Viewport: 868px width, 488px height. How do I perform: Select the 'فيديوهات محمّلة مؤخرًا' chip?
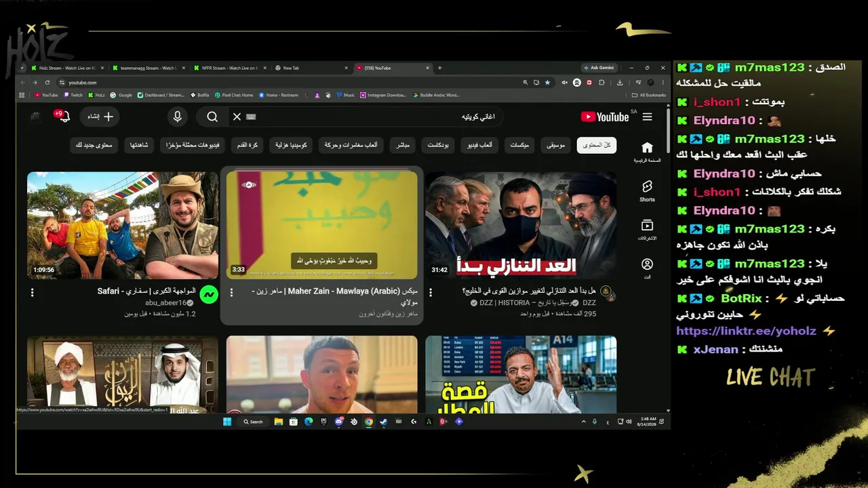point(193,145)
